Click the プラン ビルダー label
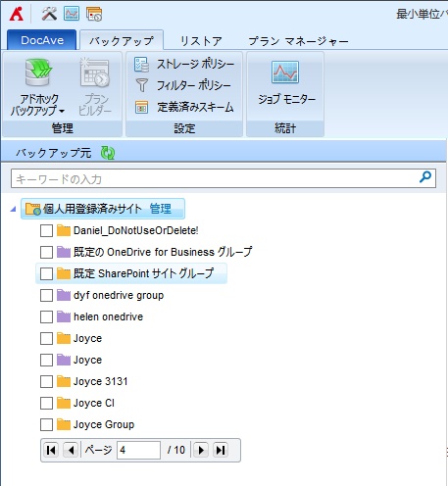 click(95, 105)
